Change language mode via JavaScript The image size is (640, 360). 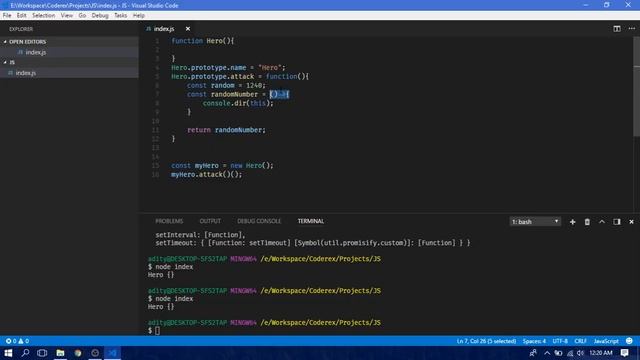pyautogui.click(x=606, y=341)
